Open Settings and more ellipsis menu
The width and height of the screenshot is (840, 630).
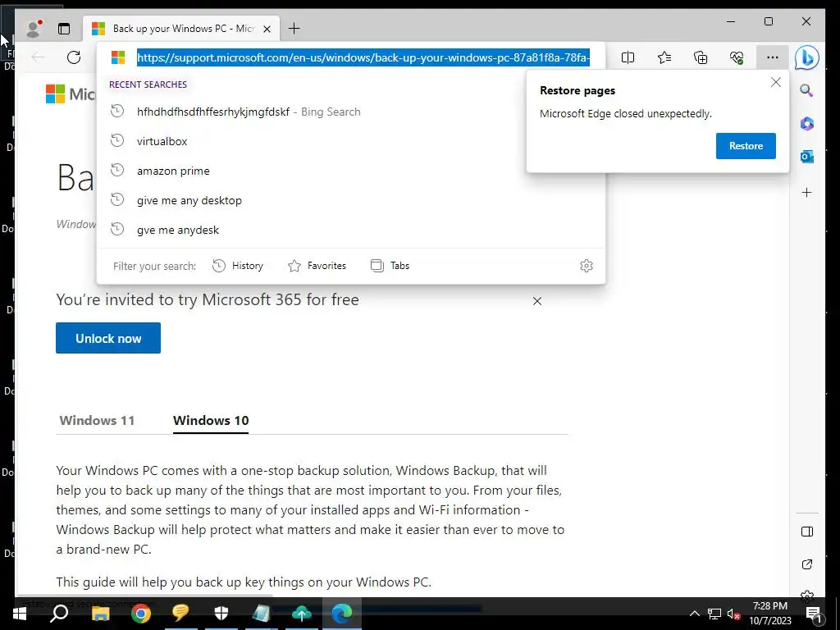tap(772, 57)
